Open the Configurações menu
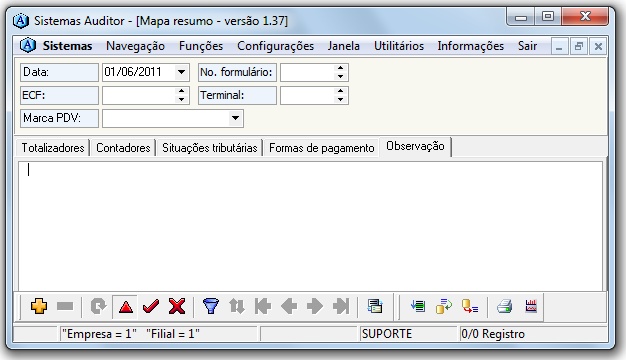The height and width of the screenshot is (360, 626). (x=275, y=46)
